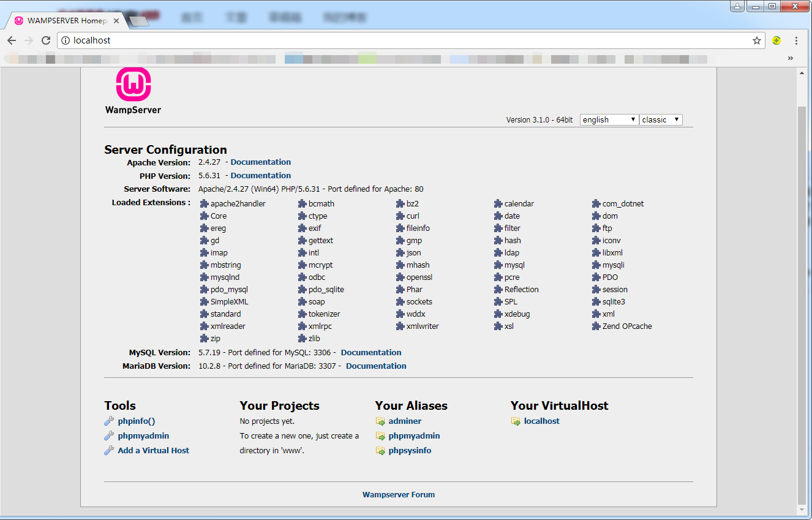The height and width of the screenshot is (520, 812).
Task: Click the com_dotnet extension text
Action: [x=623, y=203]
